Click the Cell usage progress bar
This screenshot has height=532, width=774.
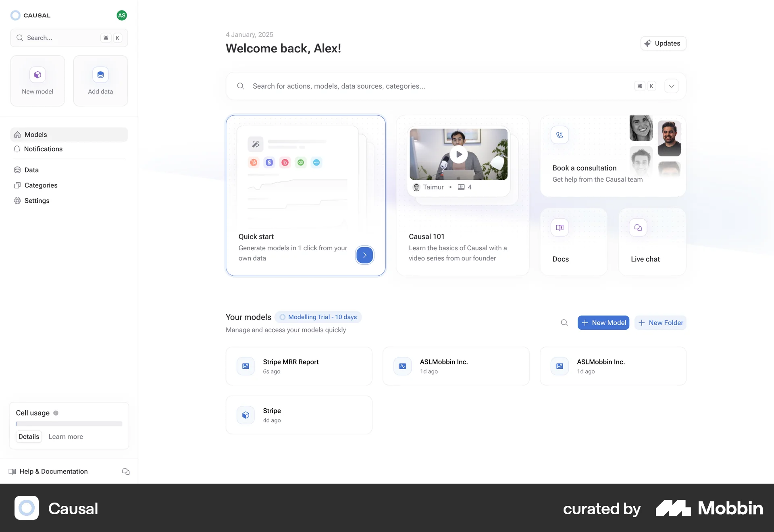69,424
